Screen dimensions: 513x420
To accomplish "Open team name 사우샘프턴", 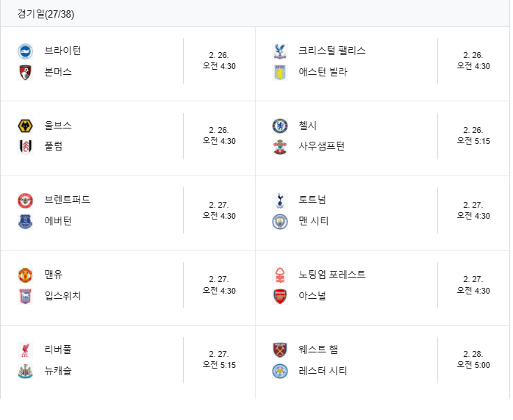I will click(321, 146).
